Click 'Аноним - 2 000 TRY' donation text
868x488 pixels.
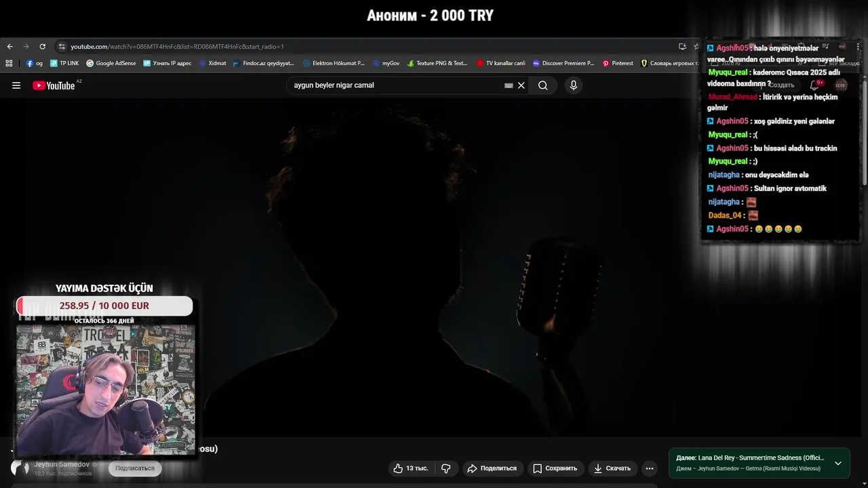click(x=431, y=16)
